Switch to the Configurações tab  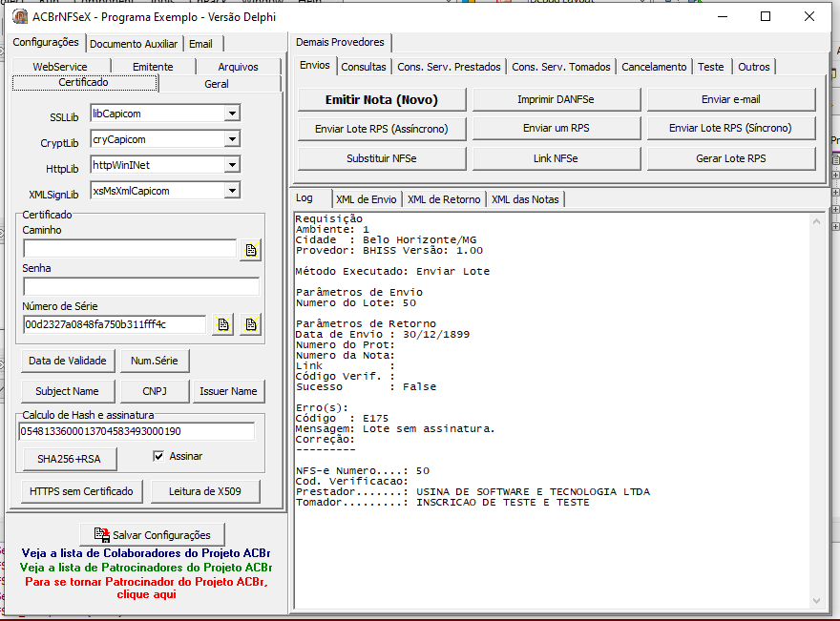point(46,42)
